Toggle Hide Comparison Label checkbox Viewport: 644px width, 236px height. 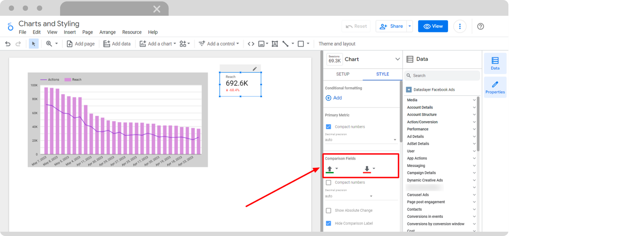pos(328,223)
